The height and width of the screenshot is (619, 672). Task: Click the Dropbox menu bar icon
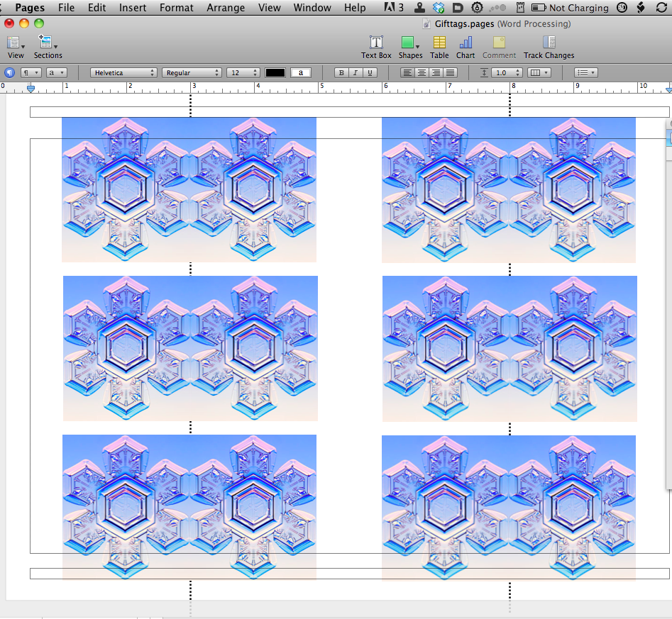439,8
